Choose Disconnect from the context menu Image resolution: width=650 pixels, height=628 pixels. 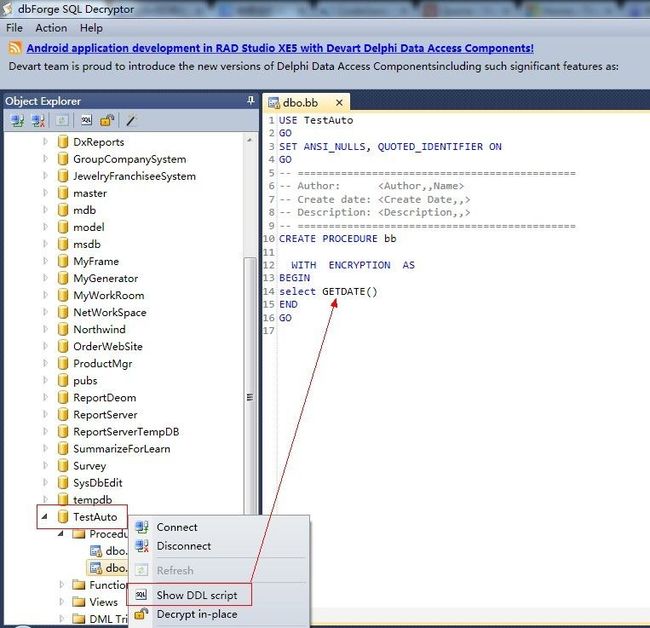(x=219, y=546)
